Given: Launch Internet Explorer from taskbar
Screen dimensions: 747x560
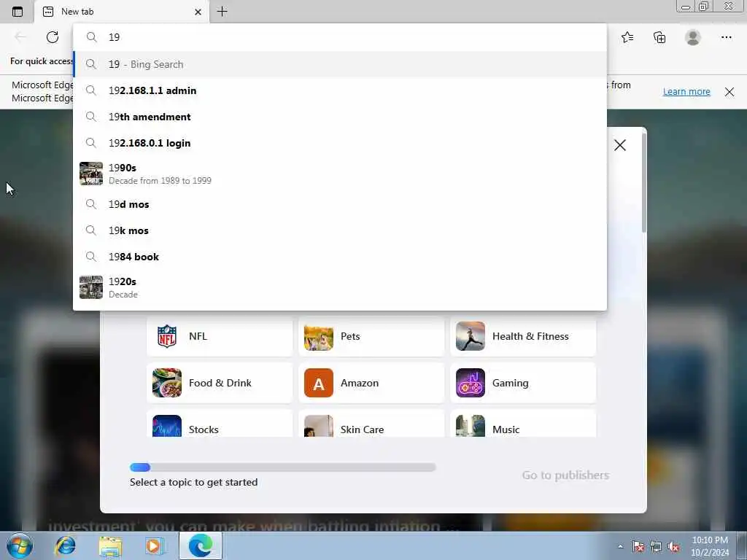Looking at the screenshot, I should coord(65,545).
